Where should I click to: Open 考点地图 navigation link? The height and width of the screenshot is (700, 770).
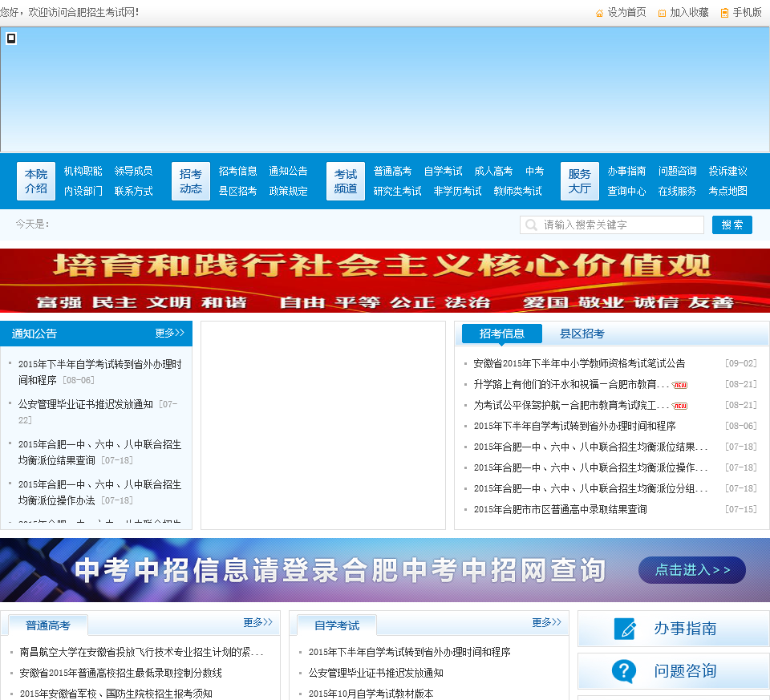click(x=727, y=191)
